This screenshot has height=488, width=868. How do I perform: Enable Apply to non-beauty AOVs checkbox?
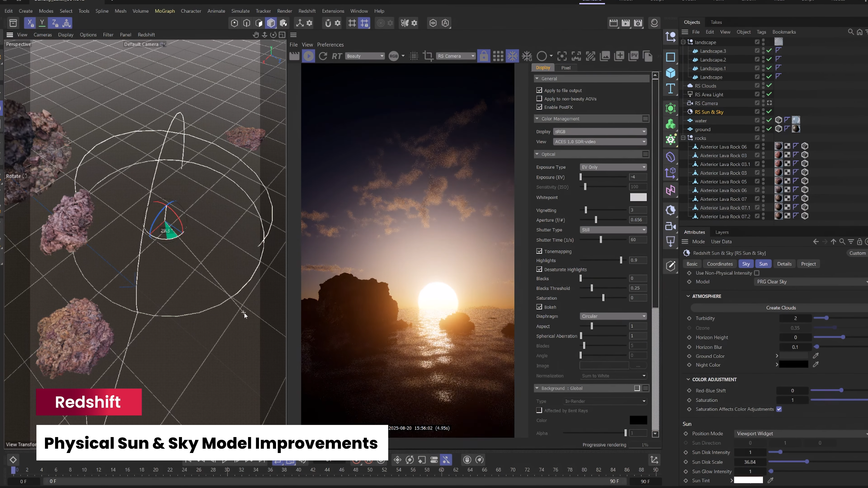point(539,99)
